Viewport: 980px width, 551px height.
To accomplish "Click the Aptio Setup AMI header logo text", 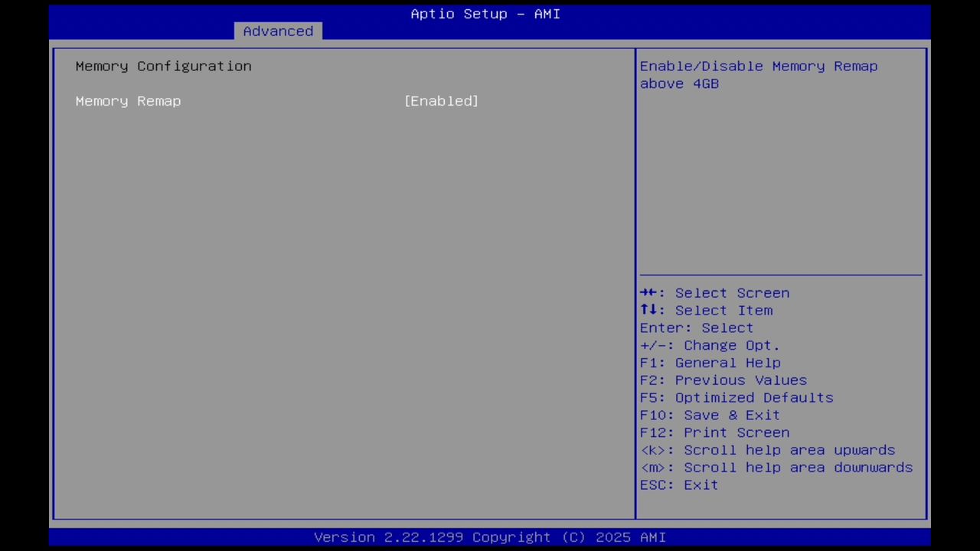I will (x=485, y=14).
